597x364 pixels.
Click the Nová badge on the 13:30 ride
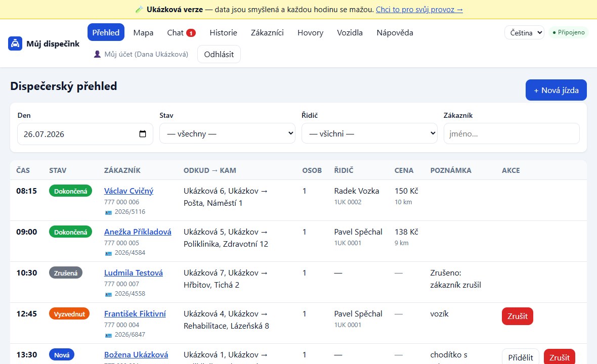pos(62,355)
